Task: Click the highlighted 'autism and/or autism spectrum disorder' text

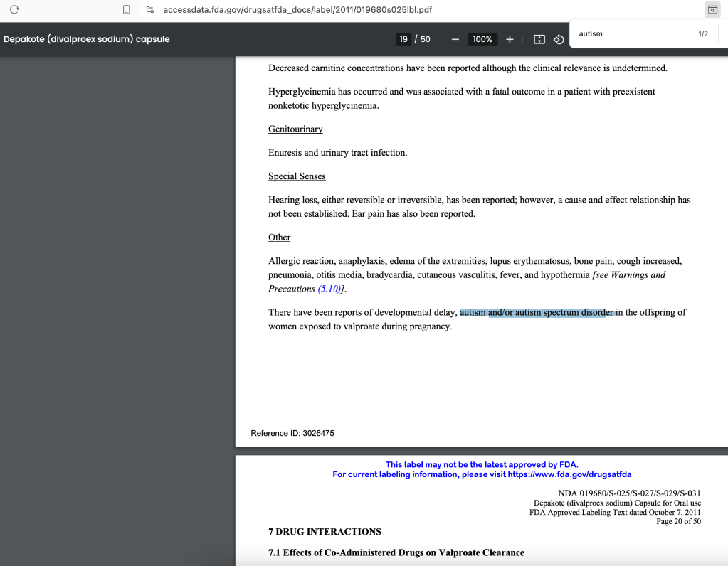Action: point(538,312)
